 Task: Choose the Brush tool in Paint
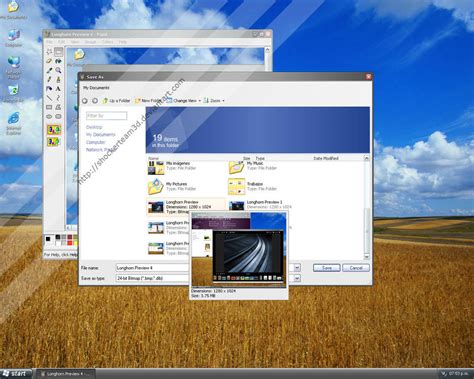click(x=58, y=79)
